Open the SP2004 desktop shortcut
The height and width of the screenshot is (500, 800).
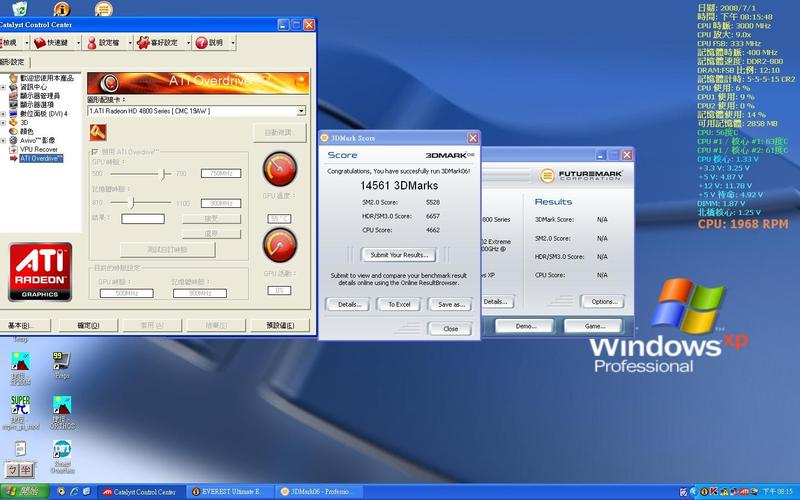point(20,368)
